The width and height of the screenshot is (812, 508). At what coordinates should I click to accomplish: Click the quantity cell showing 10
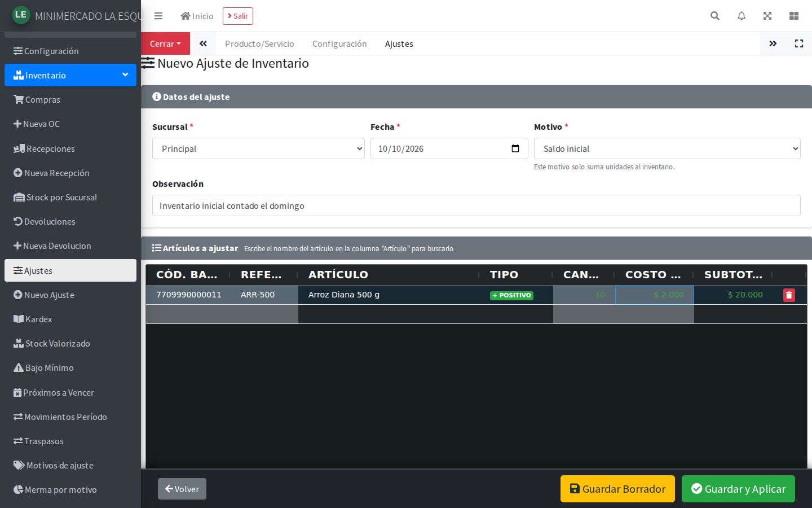584,295
